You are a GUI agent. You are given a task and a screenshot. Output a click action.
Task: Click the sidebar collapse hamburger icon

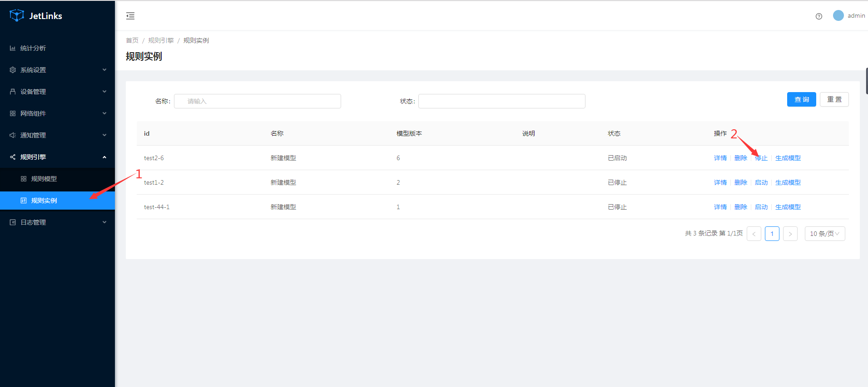point(130,16)
